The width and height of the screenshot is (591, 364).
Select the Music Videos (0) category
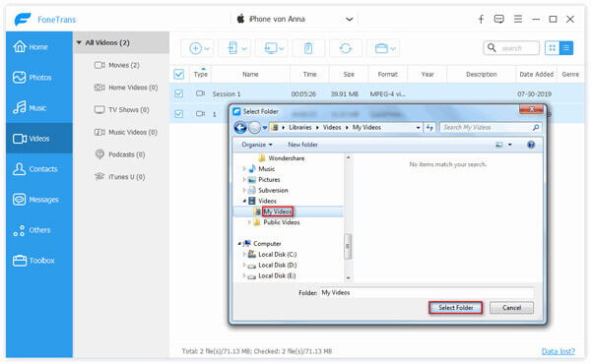click(x=125, y=132)
